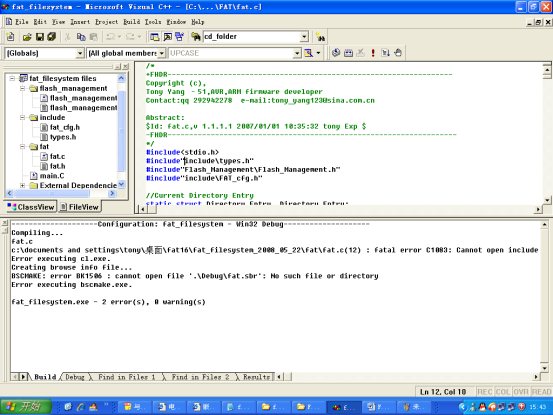Click the Windows Start button
The image size is (553, 415).
(x=25, y=407)
